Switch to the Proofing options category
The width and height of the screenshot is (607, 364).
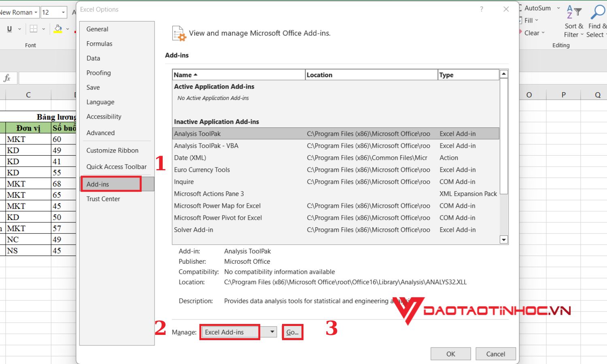click(117, 73)
